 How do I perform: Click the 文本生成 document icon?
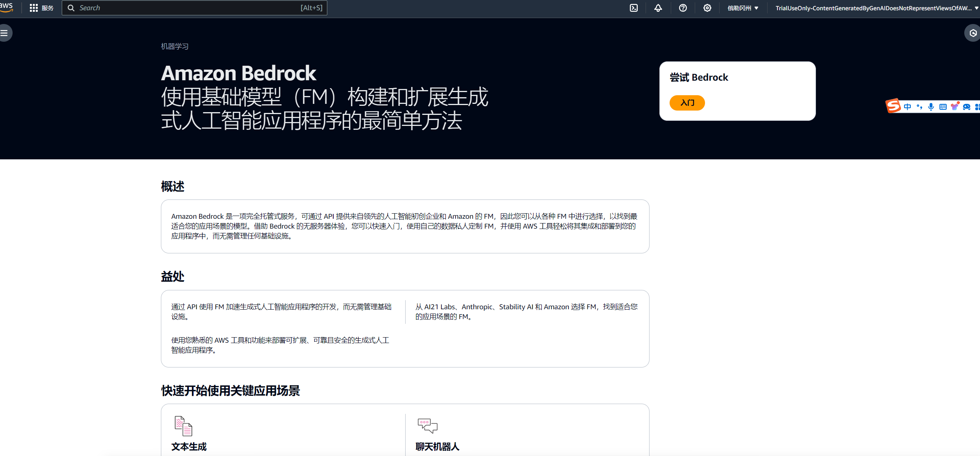pyautogui.click(x=183, y=426)
